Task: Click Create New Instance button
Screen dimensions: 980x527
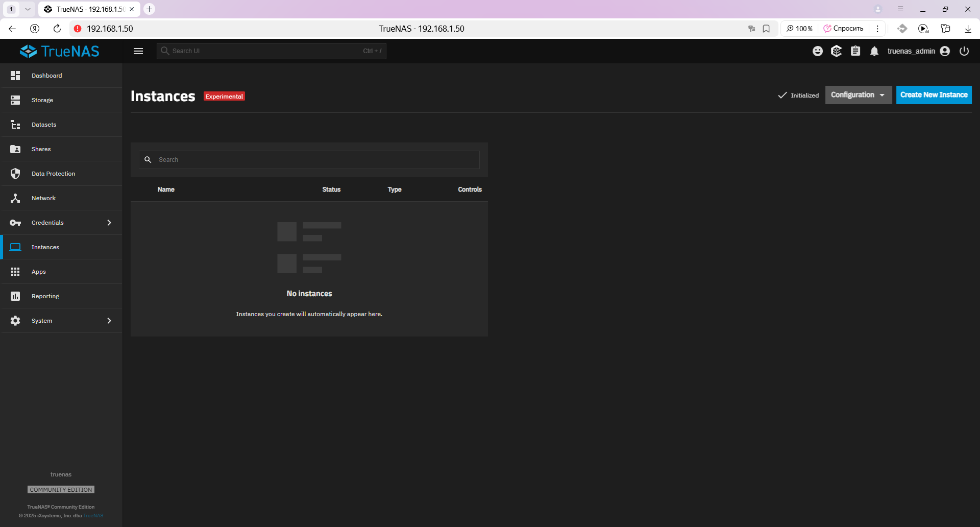Action: click(934, 95)
